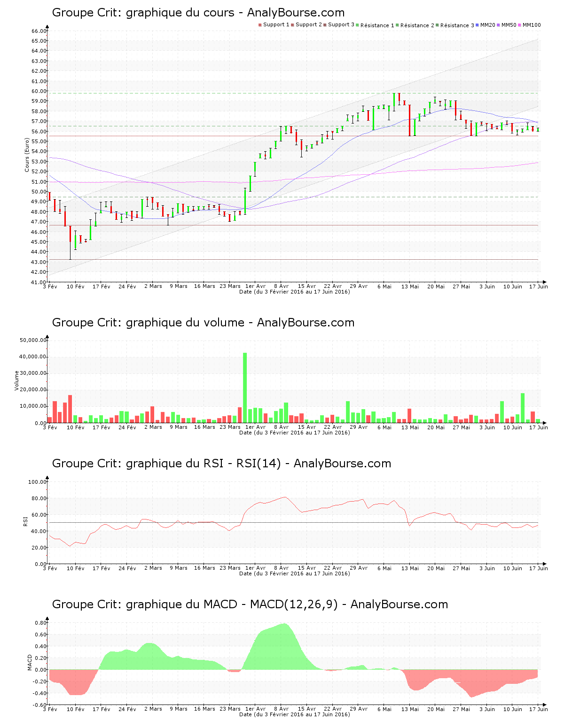
Task: Click the tallest green volume bar
Action: click(x=245, y=387)
